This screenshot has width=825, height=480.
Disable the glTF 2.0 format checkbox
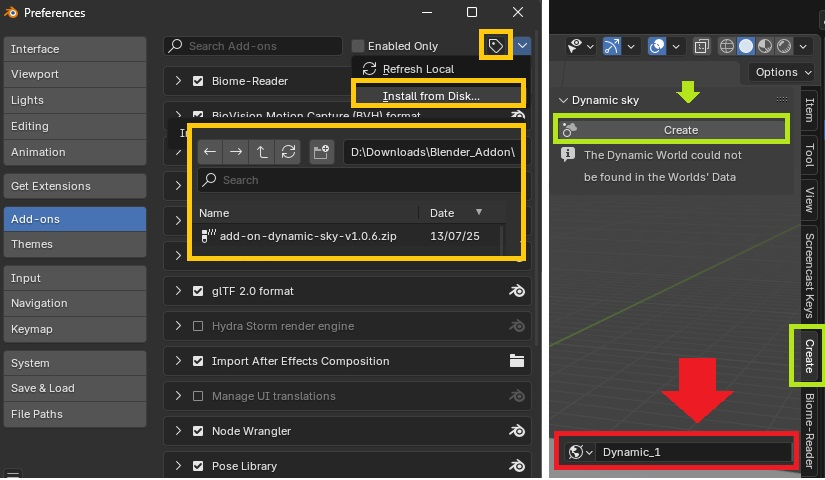point(198,291)
